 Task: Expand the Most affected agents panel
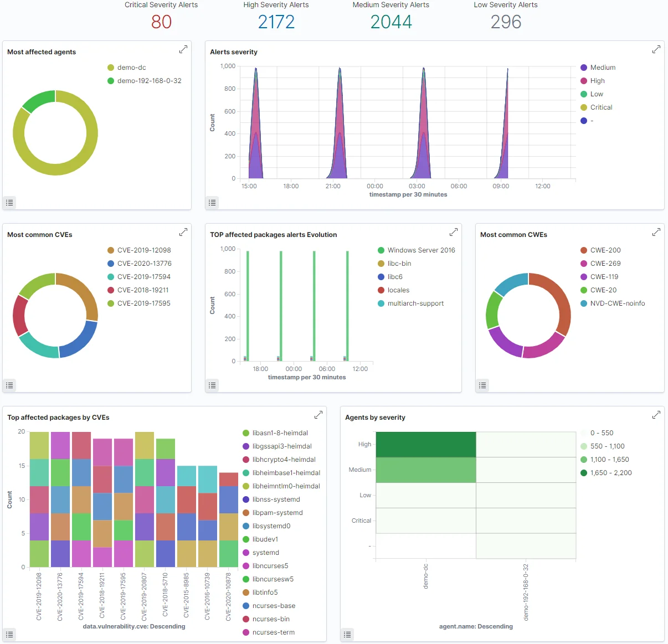(183, 49)
